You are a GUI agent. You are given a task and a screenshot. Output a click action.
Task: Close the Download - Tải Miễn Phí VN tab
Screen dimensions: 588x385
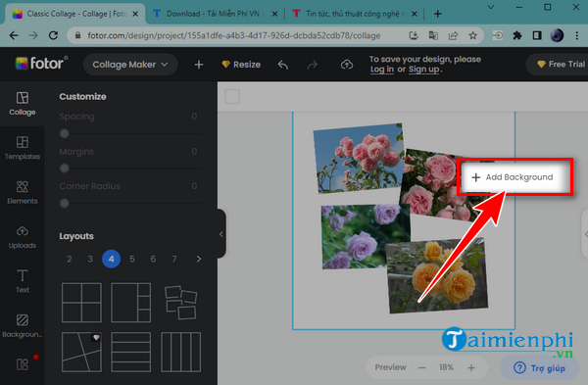pos(274,14)
